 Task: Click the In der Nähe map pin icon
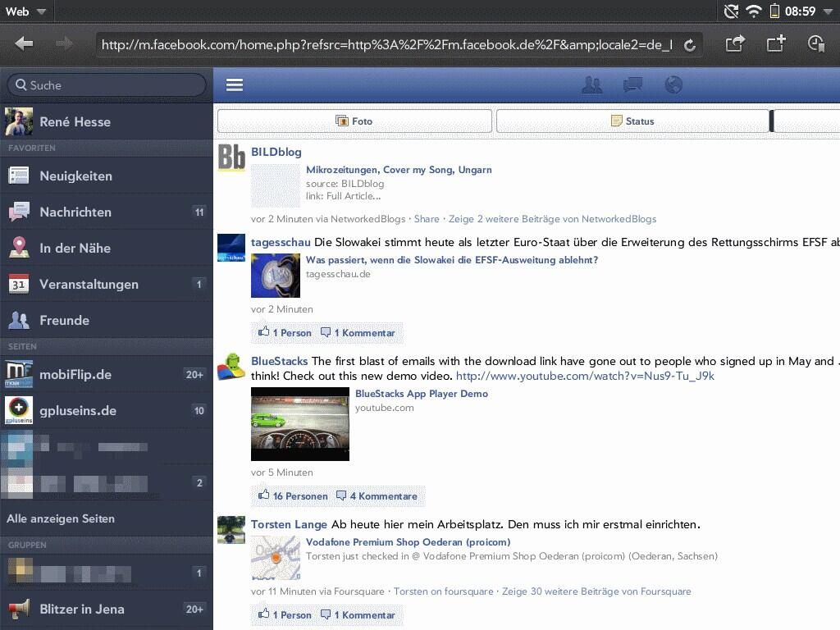click(20, 247)
